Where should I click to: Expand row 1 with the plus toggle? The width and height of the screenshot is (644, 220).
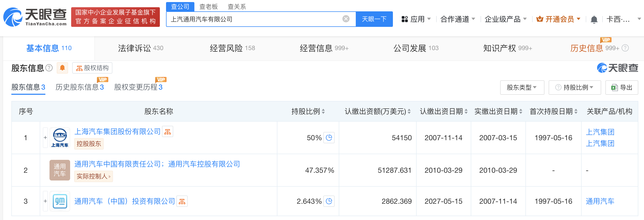tap(45, 138)
